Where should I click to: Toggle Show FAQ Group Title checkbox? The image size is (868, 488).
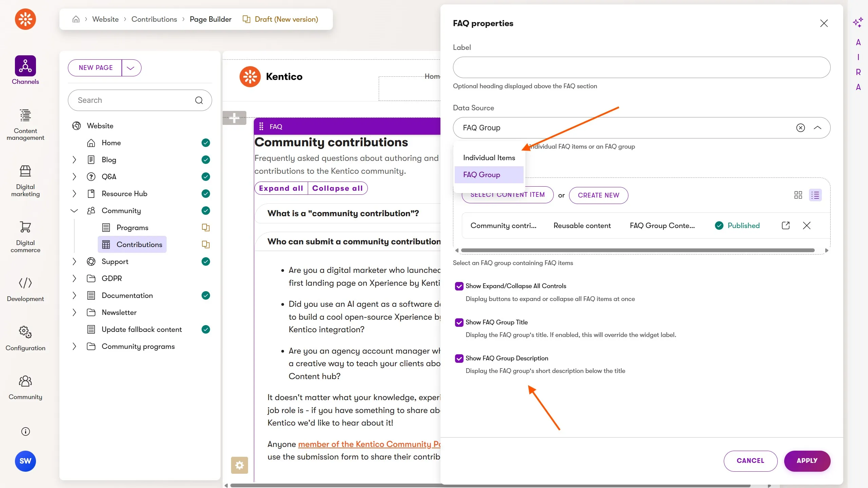coord(459,322)
